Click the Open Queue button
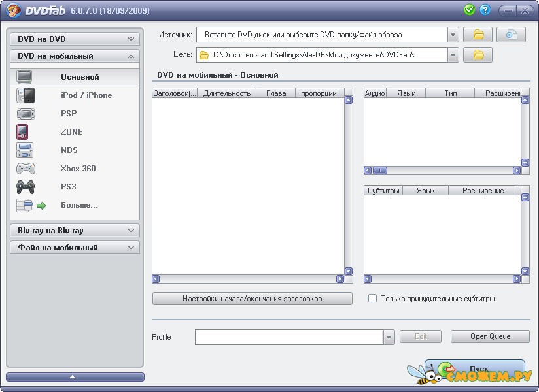 [490, 336]
